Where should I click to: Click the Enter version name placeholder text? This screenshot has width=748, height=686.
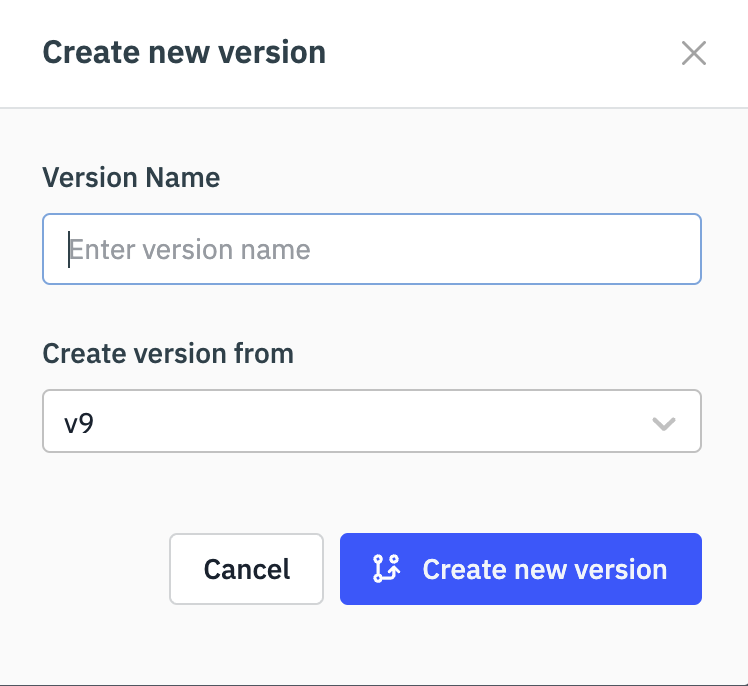pyautogui.click(x=190, y=249)
